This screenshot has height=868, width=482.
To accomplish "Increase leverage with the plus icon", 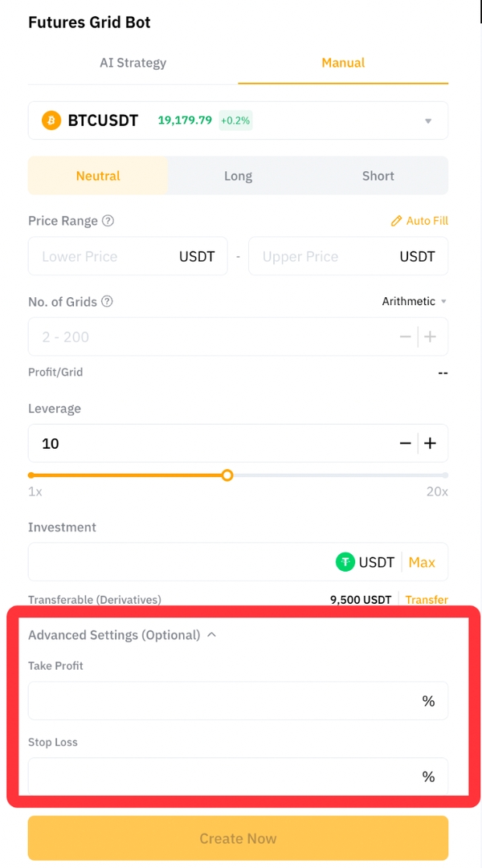I will pyautogui.click(x=431, y=443).
